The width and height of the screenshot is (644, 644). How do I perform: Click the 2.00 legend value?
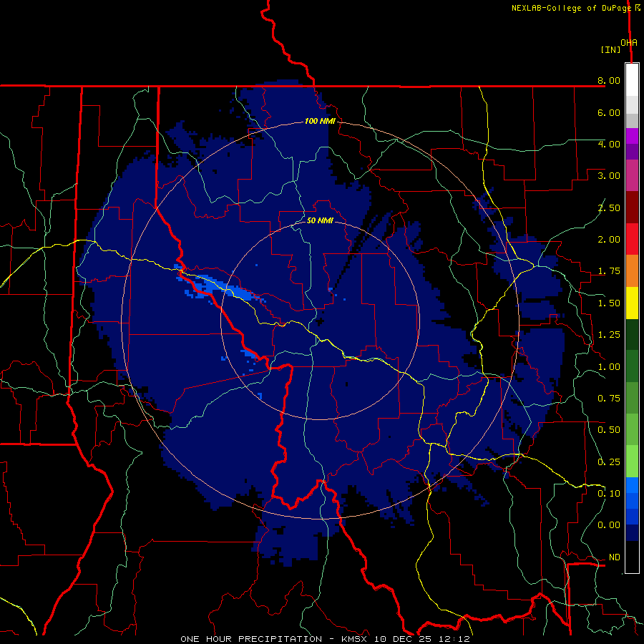tap(609, 240)
